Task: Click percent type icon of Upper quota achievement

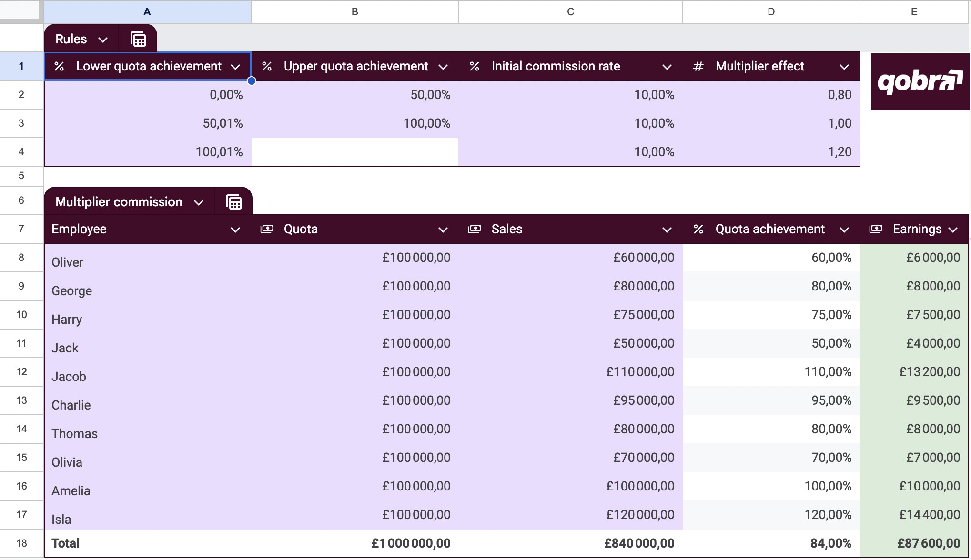Action: pyautogui.click(x=267, y=66)
